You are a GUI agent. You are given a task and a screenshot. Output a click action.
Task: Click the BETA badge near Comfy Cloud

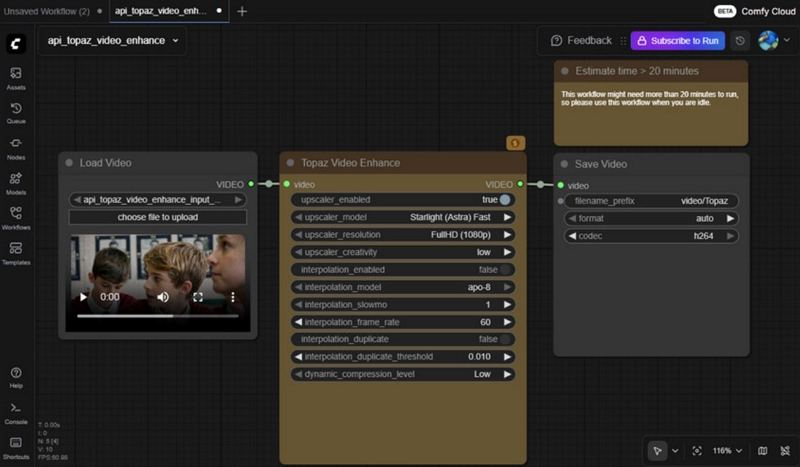(724, 11)
